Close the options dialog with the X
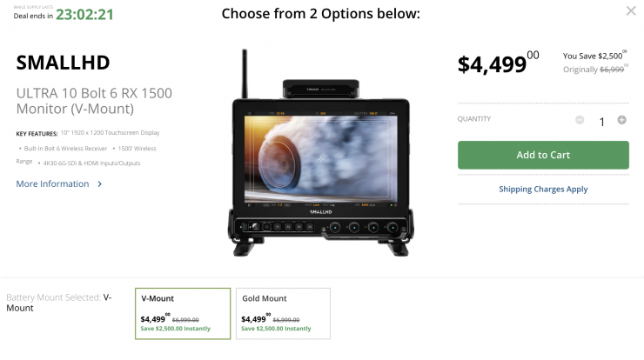 (631, 10)
